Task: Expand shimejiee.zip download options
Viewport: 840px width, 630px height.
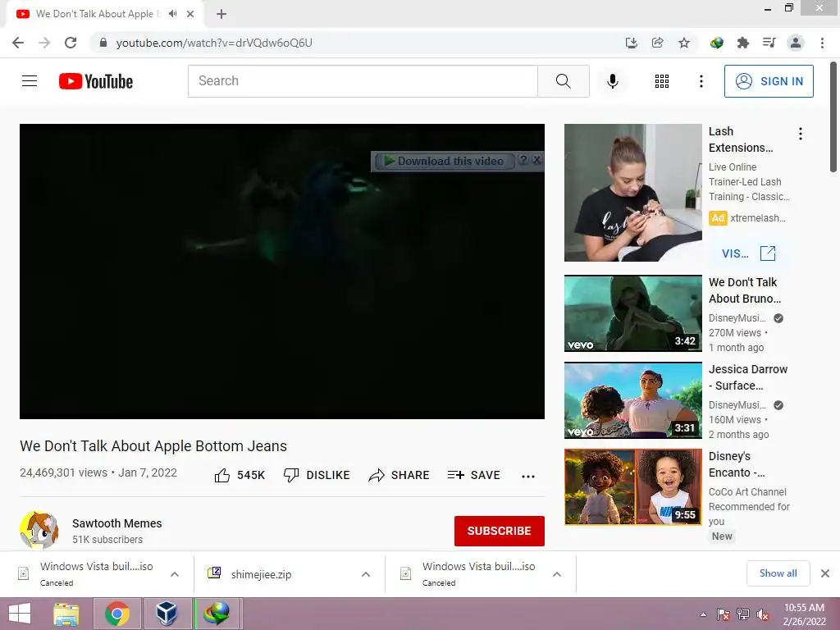Action: (x=366, y=574)
